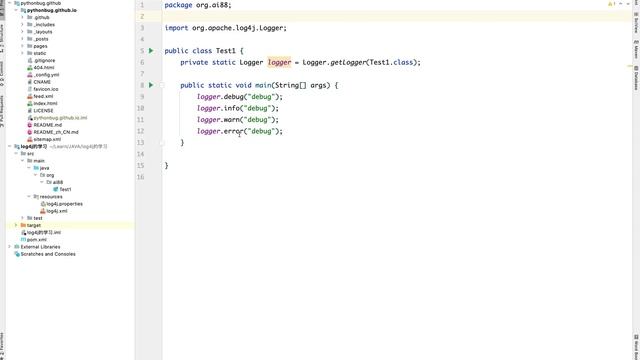Open the SciView tool window

[x=636, y=22]
